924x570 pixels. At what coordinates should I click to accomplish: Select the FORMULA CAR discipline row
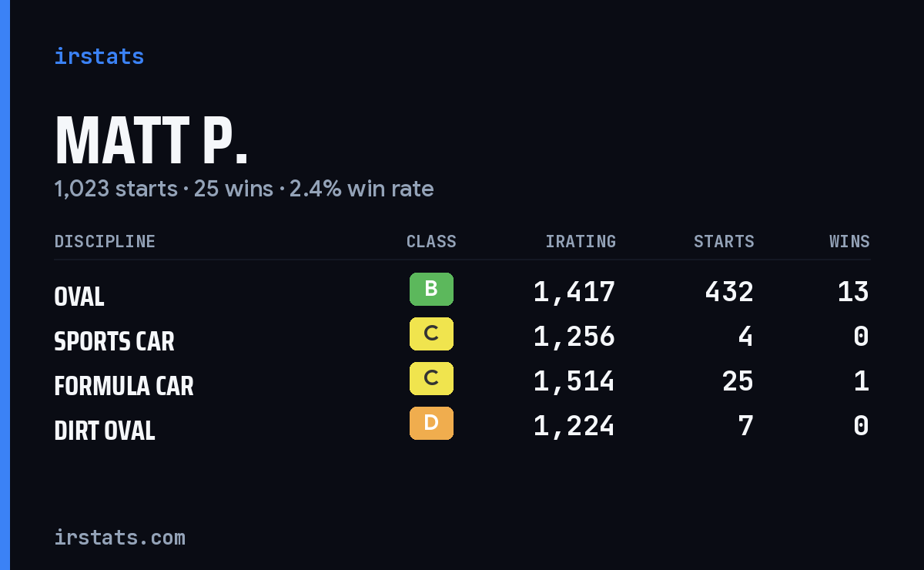pos(462,381)
